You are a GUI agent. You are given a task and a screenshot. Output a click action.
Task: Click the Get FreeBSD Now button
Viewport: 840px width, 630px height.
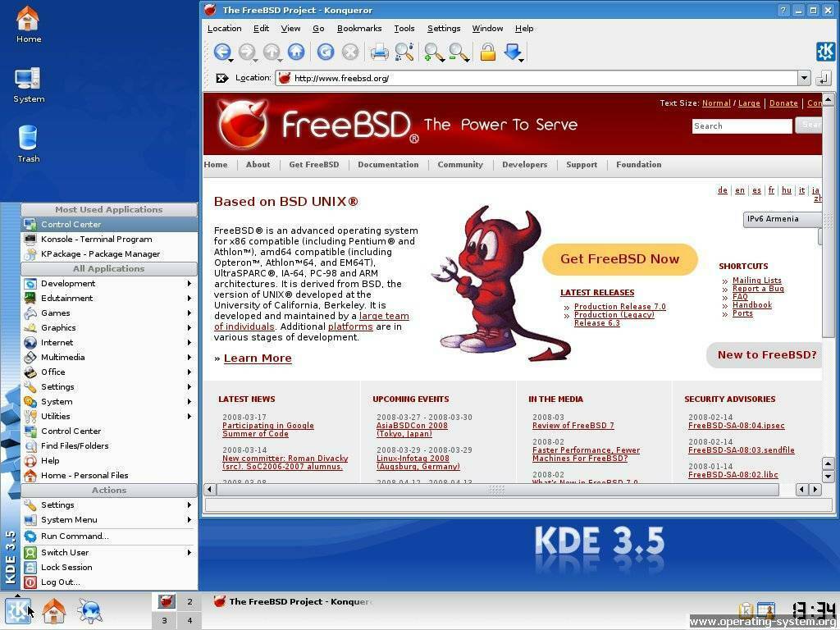point(619,259)
